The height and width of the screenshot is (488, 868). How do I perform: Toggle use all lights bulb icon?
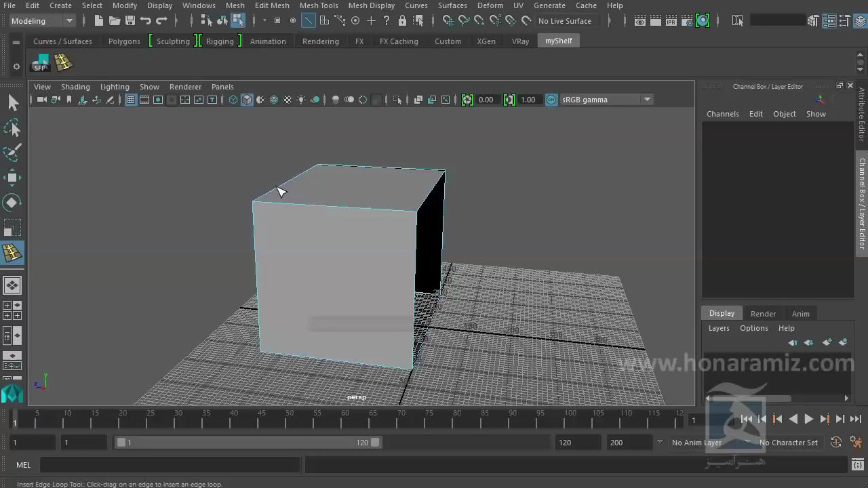[x=301, y=100]
